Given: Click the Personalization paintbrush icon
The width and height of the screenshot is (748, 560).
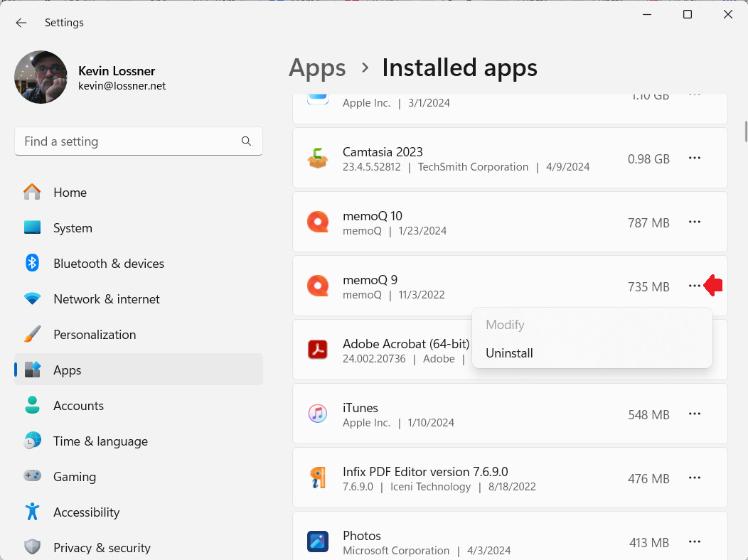Looking at the screenshot, I should coord(32,334).
